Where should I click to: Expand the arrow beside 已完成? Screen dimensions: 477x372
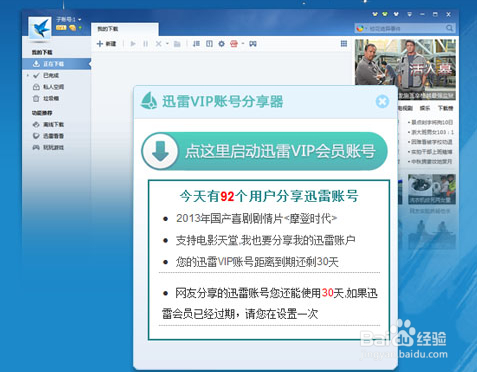pos(28,75)
